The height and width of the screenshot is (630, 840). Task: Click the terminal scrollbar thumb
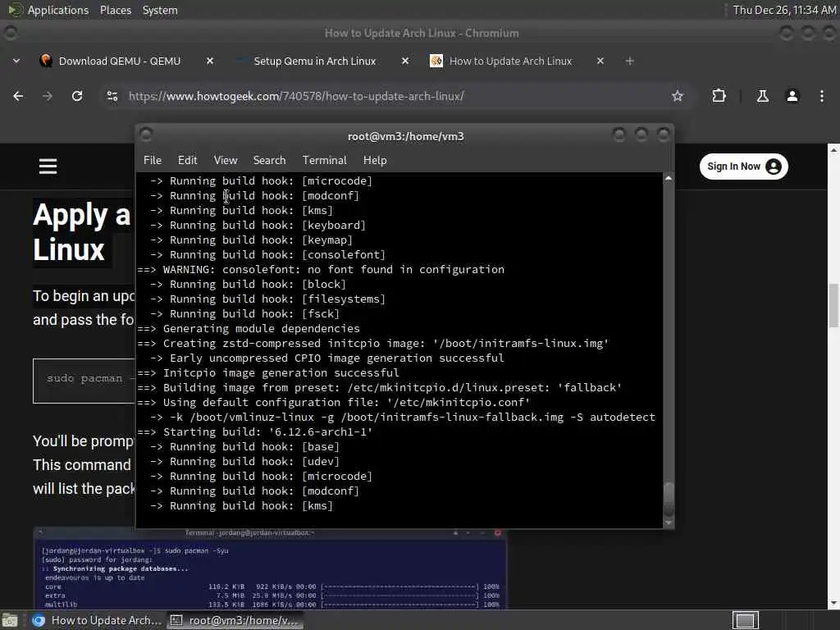pyautogui.click(x=669, y=500)
